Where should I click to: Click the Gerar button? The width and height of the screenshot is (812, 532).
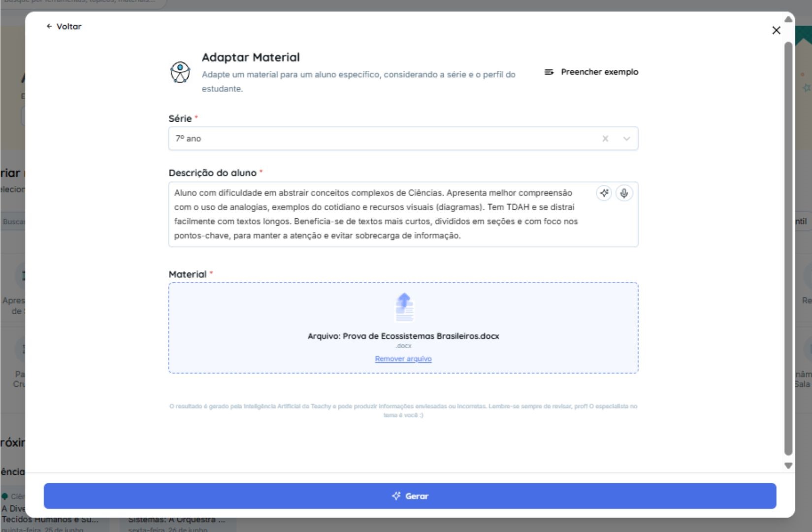click(410, 496)
